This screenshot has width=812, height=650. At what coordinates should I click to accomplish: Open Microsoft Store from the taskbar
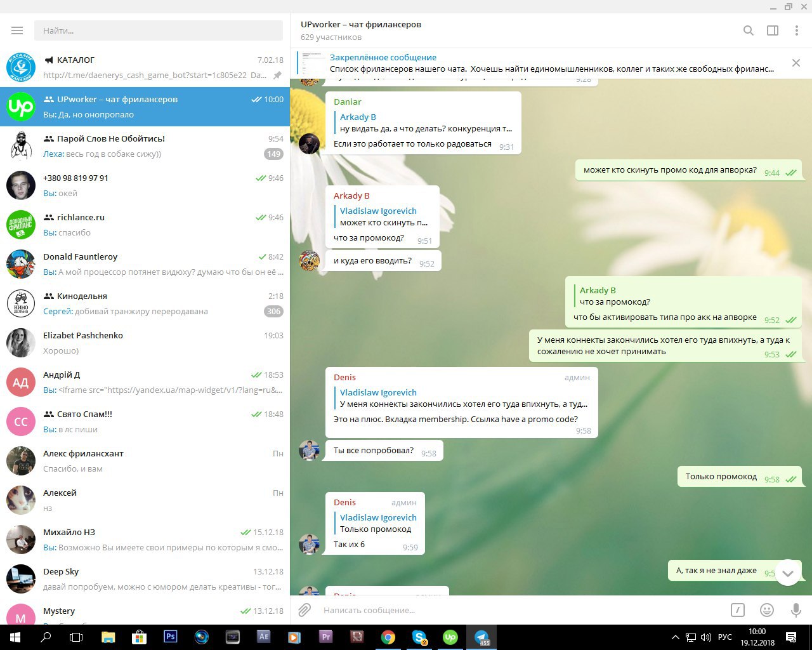139,637
